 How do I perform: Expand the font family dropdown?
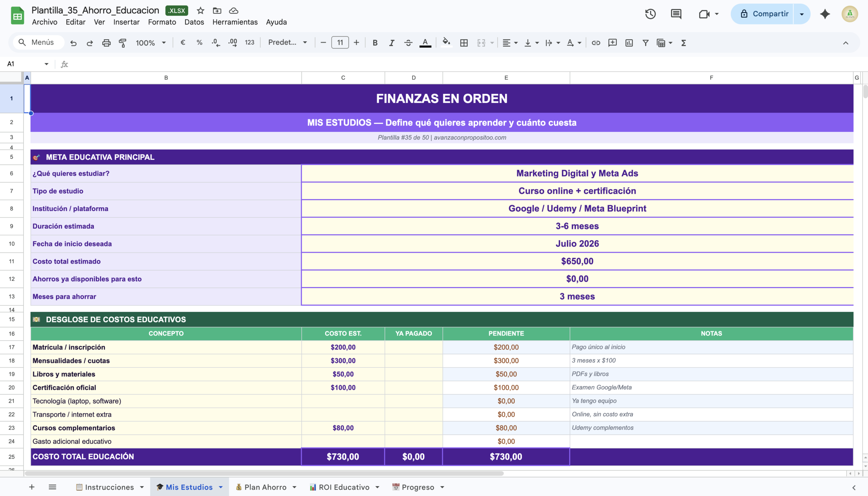[x=287, y=43]
